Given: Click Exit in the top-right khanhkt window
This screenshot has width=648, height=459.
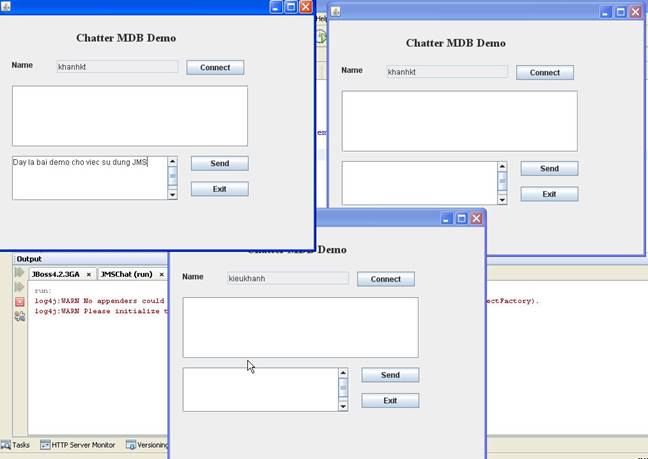Looking at the screenshot, I should pyautogui.click(x=549, y=194).
